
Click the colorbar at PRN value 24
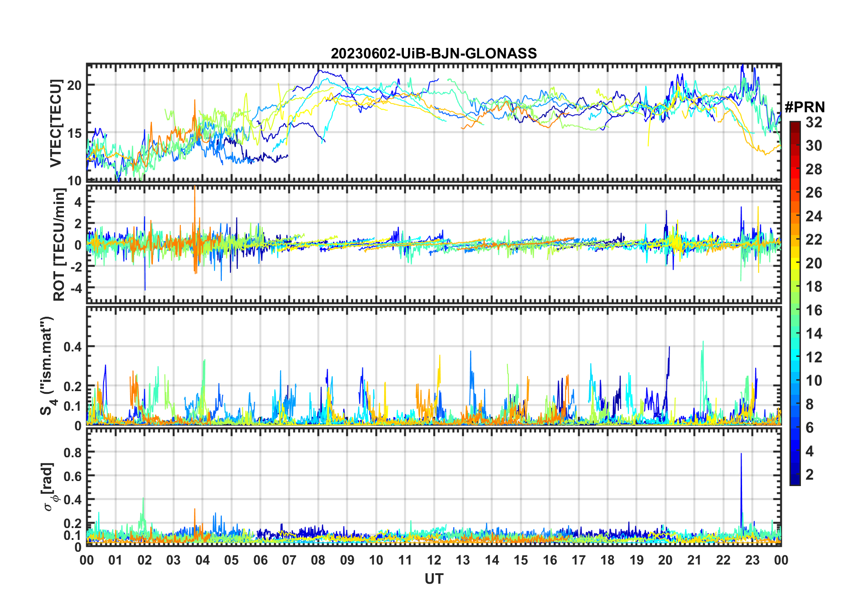click(x=795, y=216)
